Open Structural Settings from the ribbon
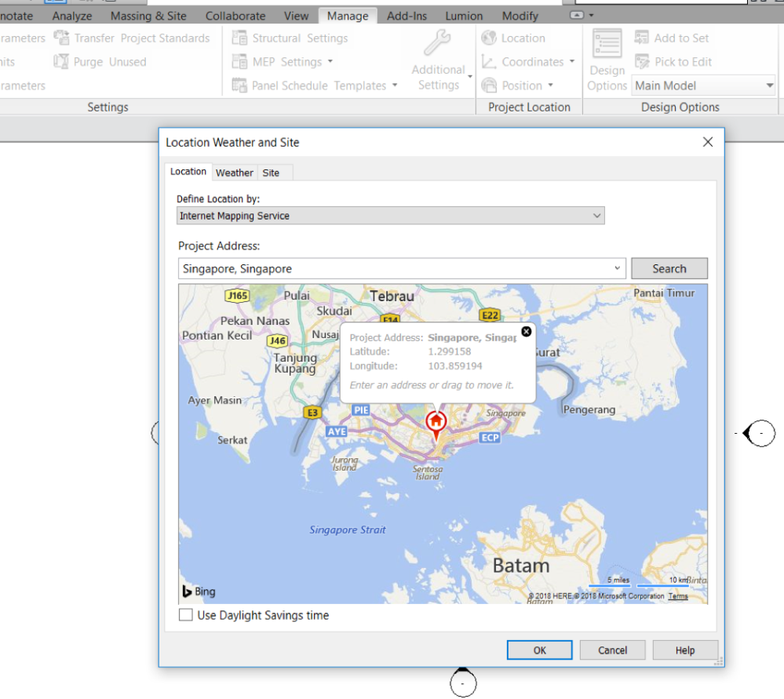The width and height of the screenshot is (784, 699). [290, 38]
